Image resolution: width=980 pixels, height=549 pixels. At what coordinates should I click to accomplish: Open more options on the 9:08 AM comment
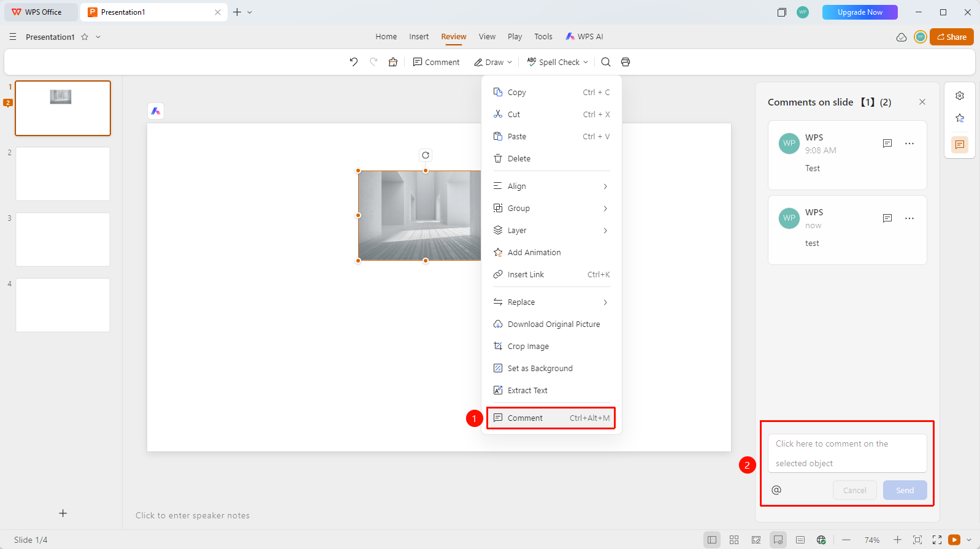coord(909,144)
